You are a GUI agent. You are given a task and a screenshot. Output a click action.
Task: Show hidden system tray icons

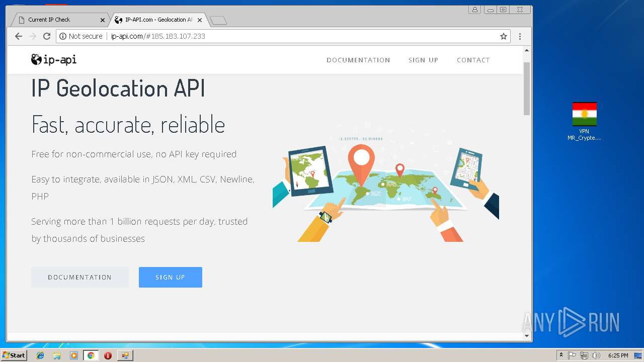click(x=561, y=355)
